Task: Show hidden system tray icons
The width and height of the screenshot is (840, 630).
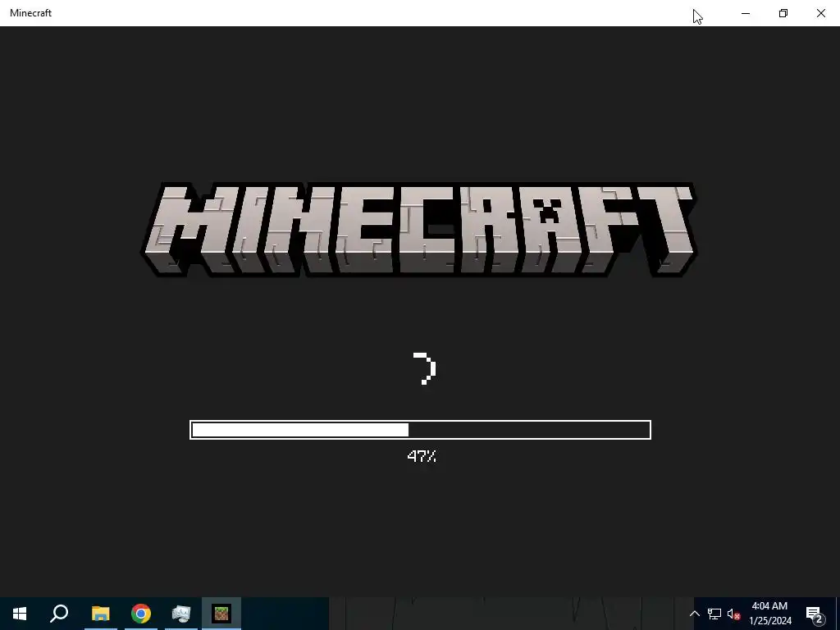Action: coord(694,614)
